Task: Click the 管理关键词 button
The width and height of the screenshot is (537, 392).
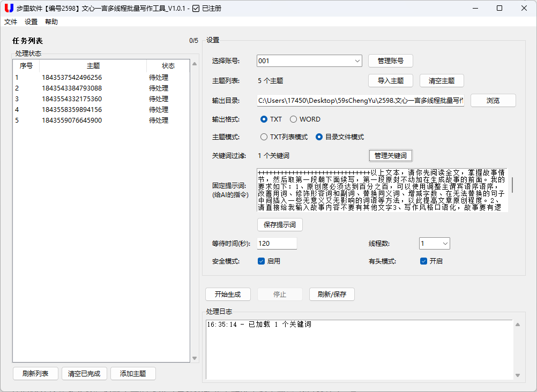Action: point(390,156)
